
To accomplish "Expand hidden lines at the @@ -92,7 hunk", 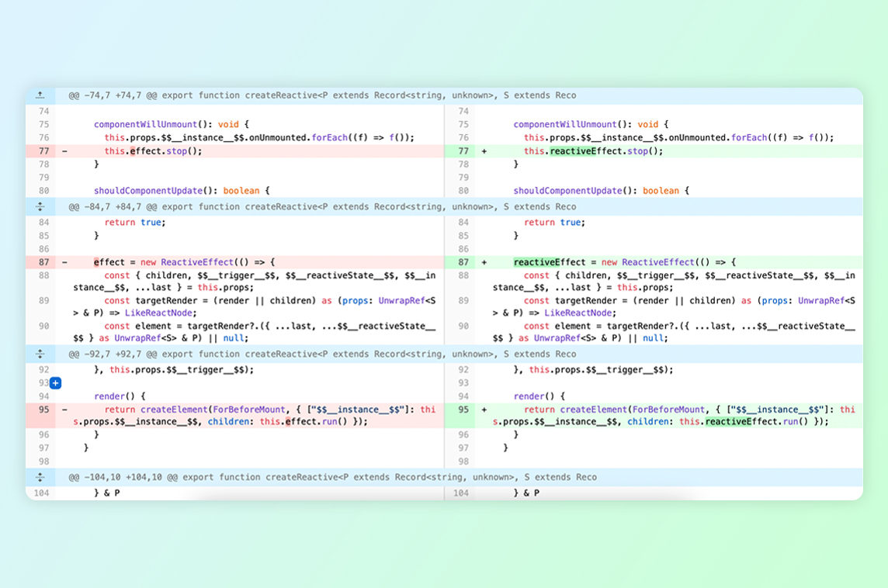I will tap(40, 354).
